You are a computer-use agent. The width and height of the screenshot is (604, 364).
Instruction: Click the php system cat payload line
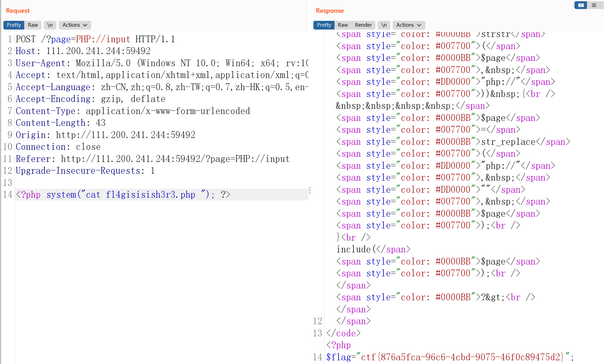click(123, 195)
